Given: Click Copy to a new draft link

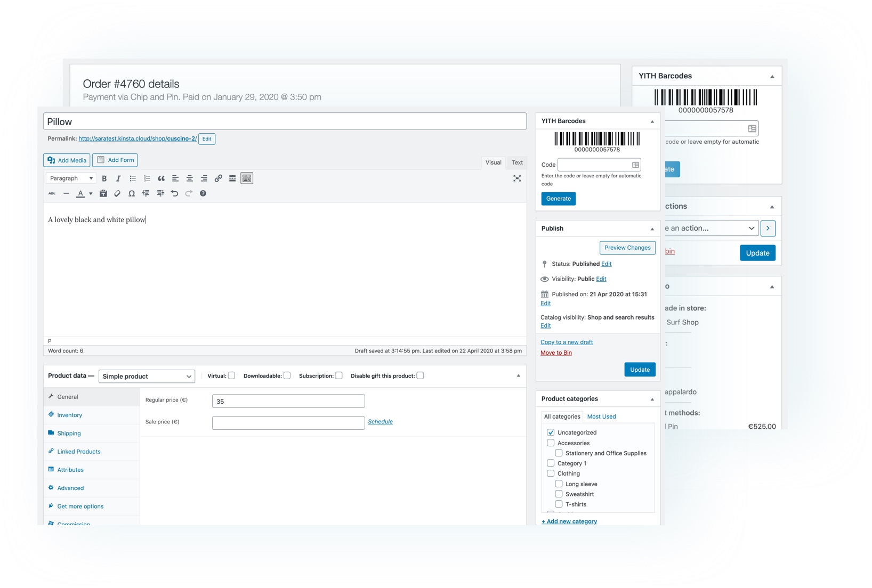Looking at the screenshot, I should pos(567,342).
